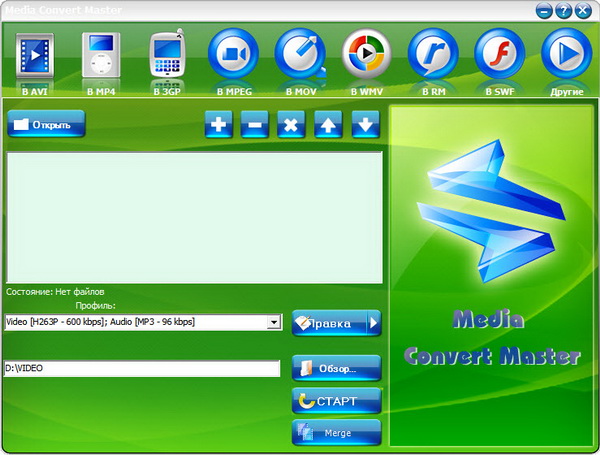Choose the 'В SWF' Flash icon
This screenshot has height=455, width=600.
pyautogui.click(x=500, y=54)
